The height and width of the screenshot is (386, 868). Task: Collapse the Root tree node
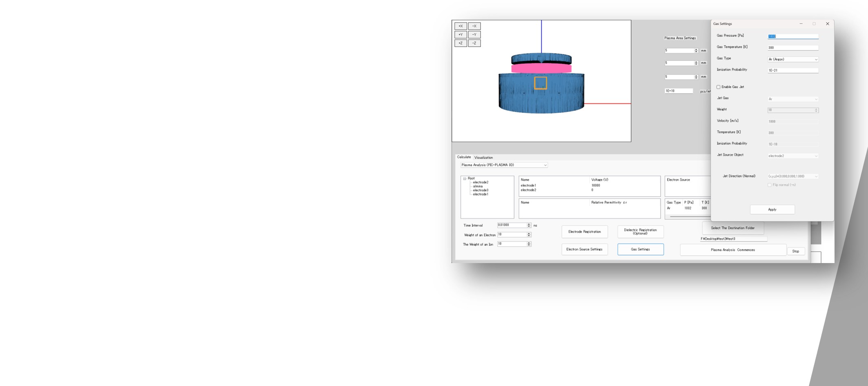pos(465,178)
